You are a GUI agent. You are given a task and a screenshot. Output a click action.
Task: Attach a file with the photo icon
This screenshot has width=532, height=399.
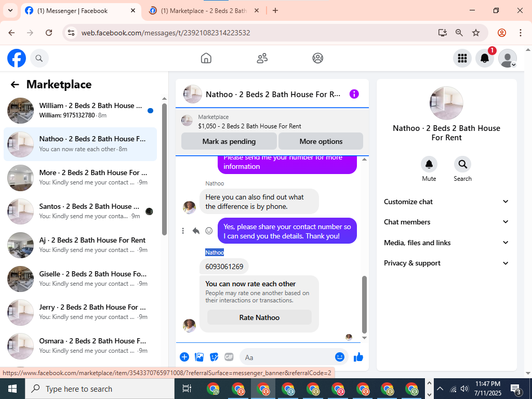(x=199, y=357)
